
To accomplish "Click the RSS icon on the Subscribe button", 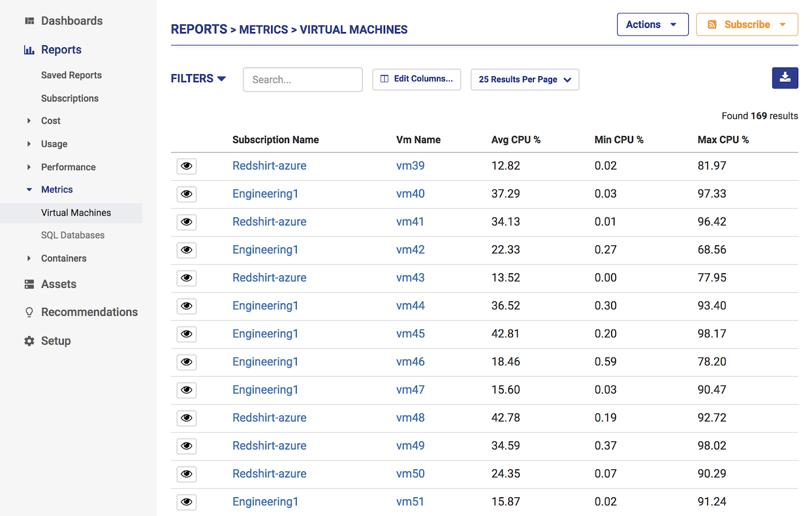I will 713,24.
